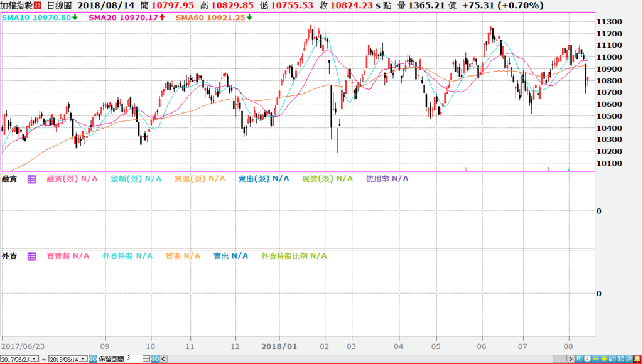The height and width of the screenshot is (364, 643).
Task: Click the horizontal scrollbar thumb
Action: [x=559, y=359]
